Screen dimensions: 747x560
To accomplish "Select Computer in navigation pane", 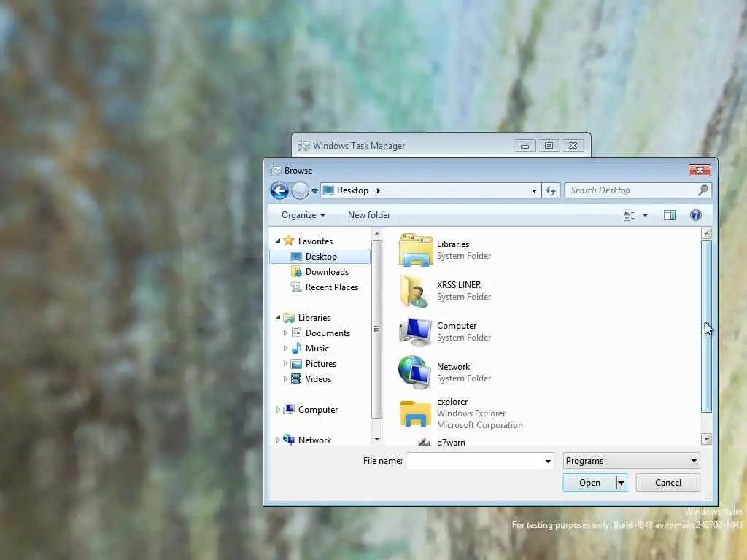I will pyautogui.click(x=318, y=410).
